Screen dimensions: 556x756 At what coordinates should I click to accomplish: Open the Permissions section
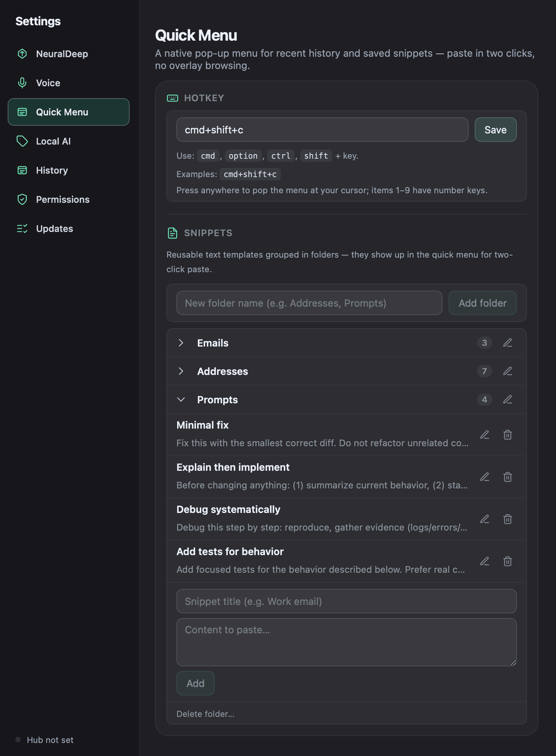[x=69, y=199]
